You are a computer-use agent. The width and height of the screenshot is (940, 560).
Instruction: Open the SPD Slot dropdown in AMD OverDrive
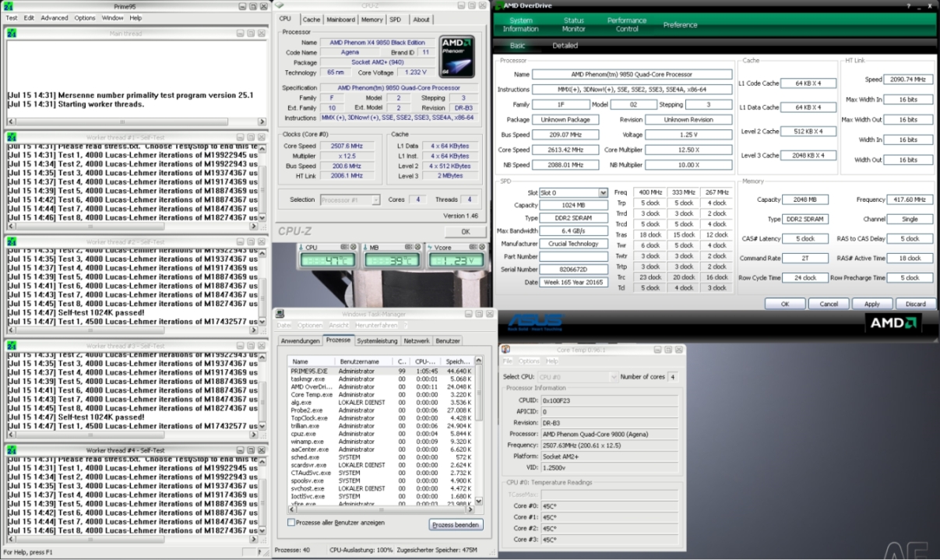pyautogui.click(x=603, y=192)
